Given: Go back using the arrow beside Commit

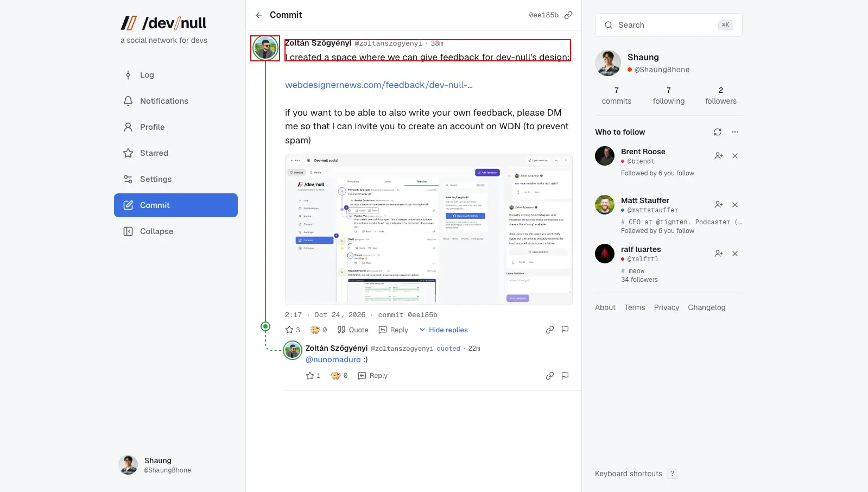Looking at the screenshot, I should pyautogui.click(x=259, y=15).
